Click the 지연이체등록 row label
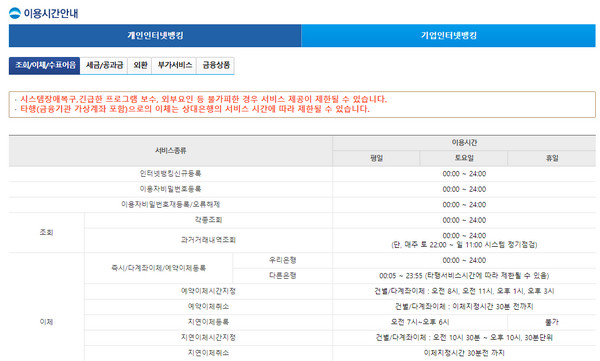 (x=208, y=322)
